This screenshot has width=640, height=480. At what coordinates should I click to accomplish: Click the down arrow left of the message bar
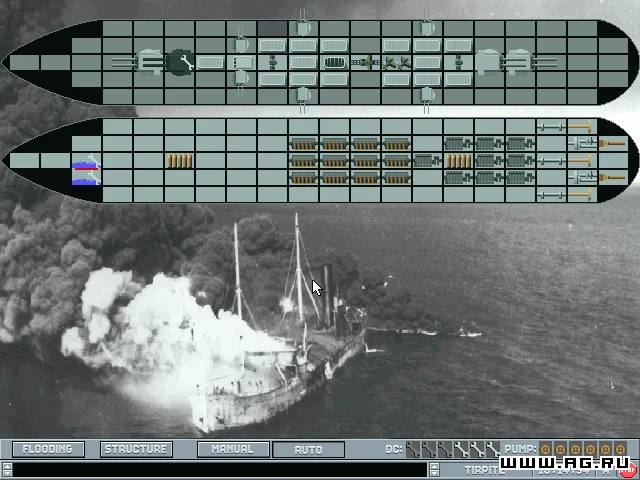6,474
